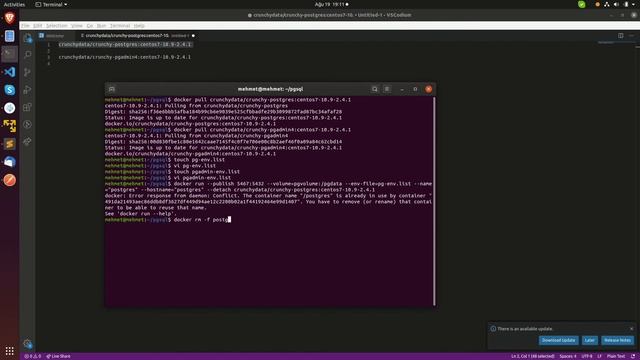Click the LF end-of-line status item
This screenshot has width=640, height=360.
(600, 356)
